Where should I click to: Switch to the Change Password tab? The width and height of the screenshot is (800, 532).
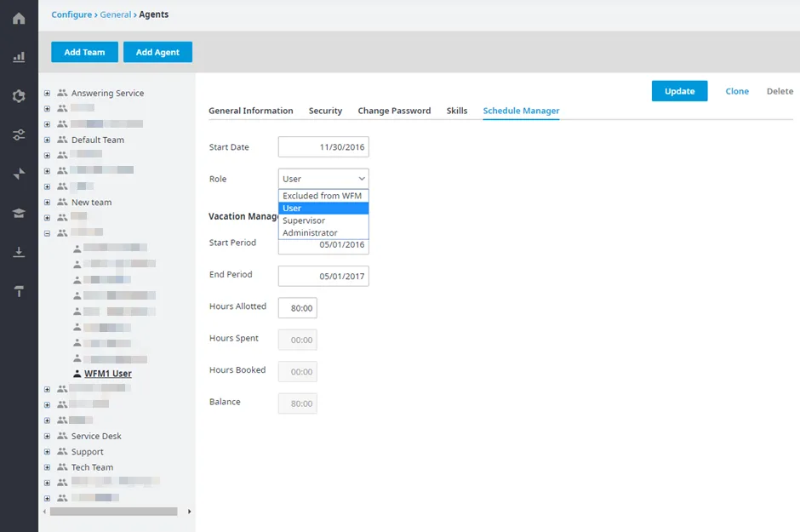click(x=394, y=111)
